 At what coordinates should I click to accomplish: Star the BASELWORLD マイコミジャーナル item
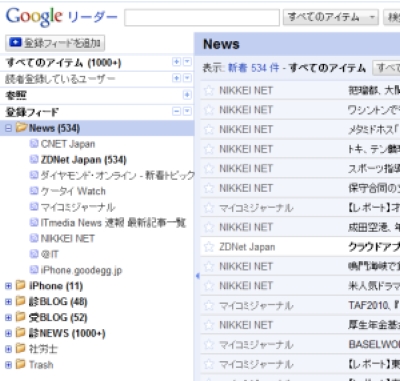[x=209, y=345]
